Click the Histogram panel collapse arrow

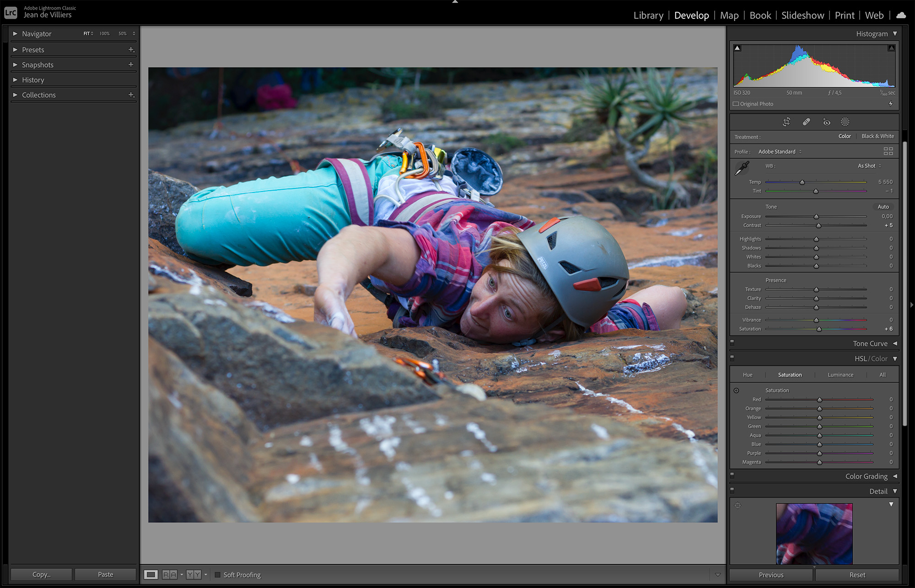(893, 34)
